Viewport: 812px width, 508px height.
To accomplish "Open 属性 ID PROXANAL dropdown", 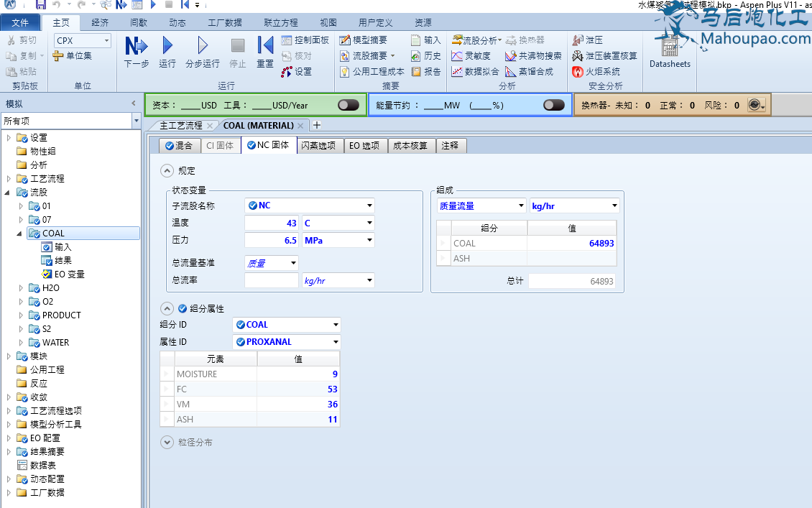I will pos(336,342).
